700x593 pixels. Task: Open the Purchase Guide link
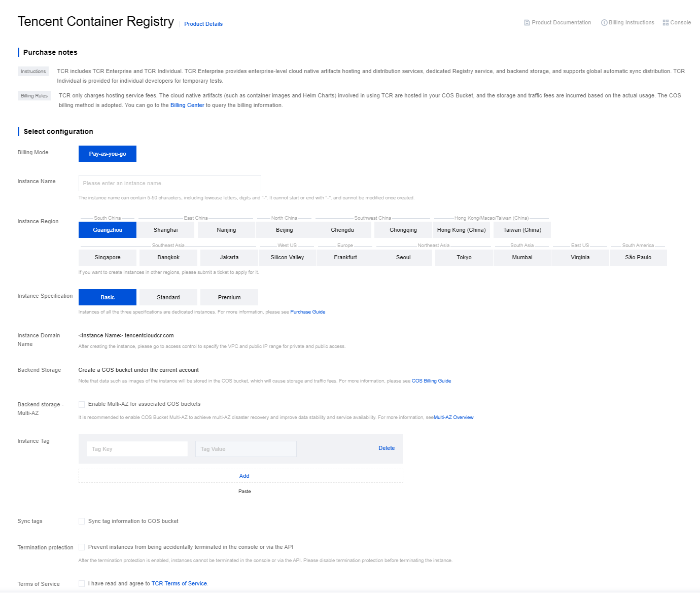[308, 312]
